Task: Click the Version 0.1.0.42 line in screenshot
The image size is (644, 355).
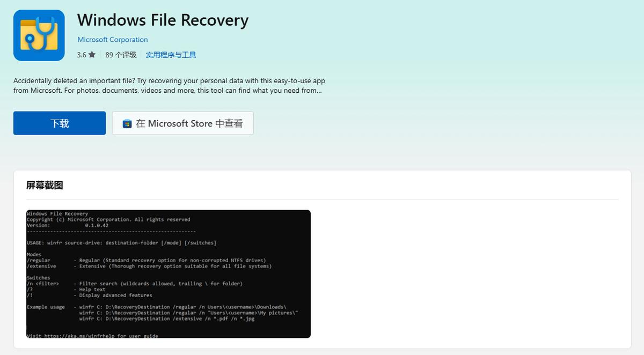Action: pos(68,225)
